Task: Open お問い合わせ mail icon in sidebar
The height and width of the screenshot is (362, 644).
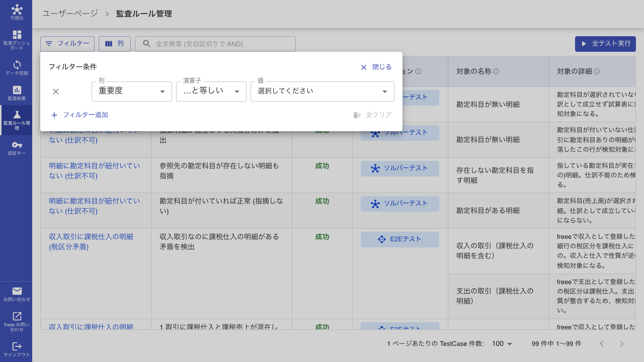Action: point(17,291)
